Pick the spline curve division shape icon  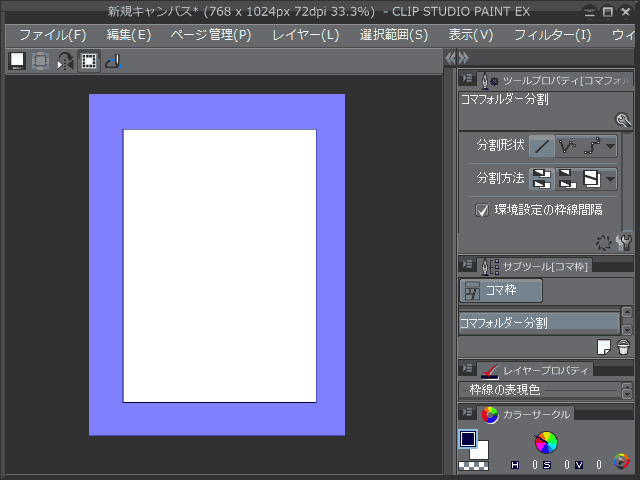pyautogui.click(x=592, y=146)
